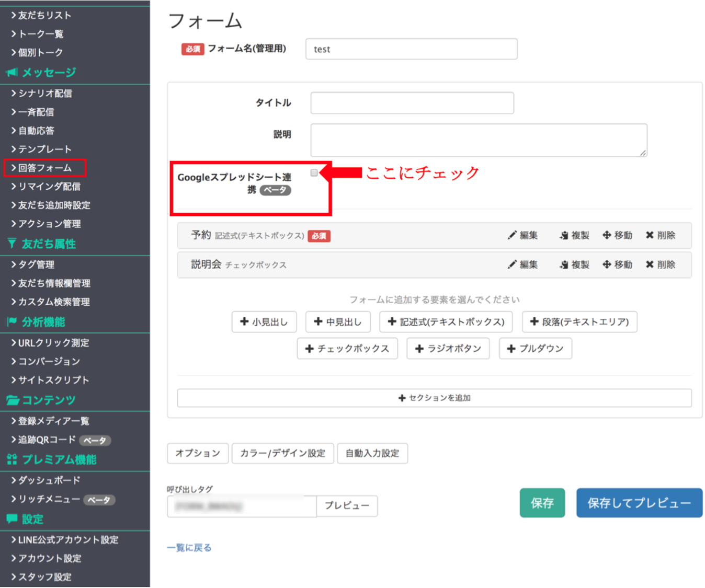705x588 pixels.
Task: Add a チェックボックス element
Action: pos(347,349)
